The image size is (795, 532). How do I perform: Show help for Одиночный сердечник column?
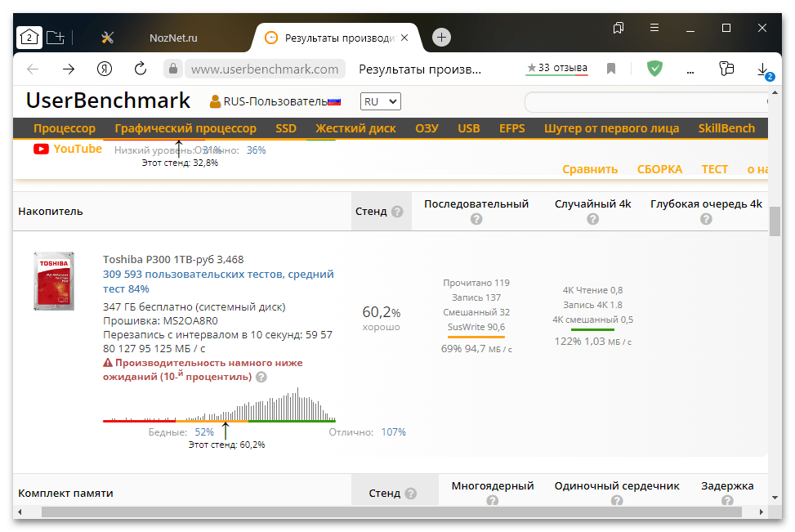click(x=617, y=501)
